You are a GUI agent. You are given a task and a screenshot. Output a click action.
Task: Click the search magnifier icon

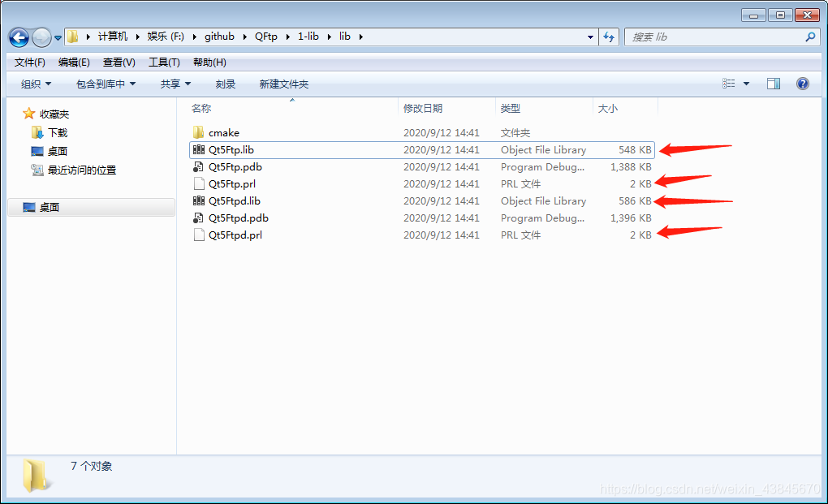point(810,37)
